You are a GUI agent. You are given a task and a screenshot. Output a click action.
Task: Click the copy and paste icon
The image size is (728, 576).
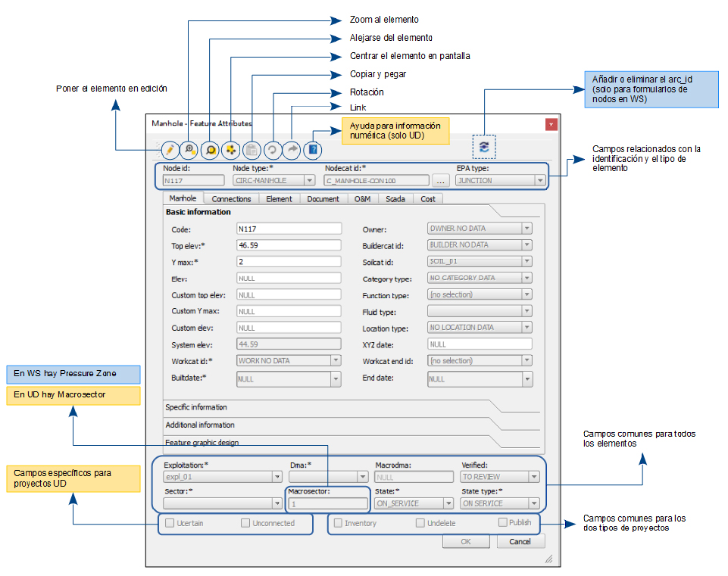[x=252, y=150]
